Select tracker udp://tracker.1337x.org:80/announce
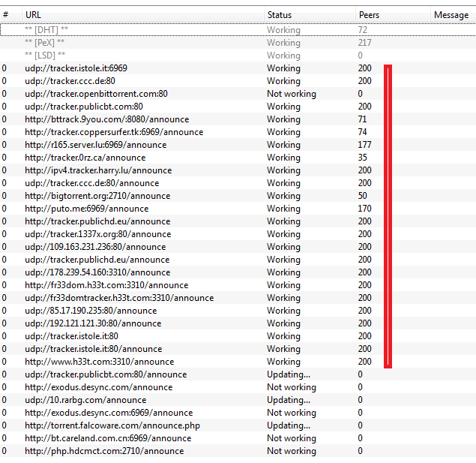 pyautogui.click(x=238, y=234)
